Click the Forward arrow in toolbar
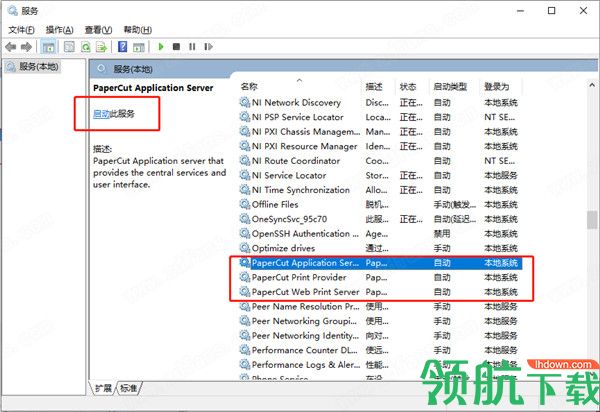 click(26, 47)
